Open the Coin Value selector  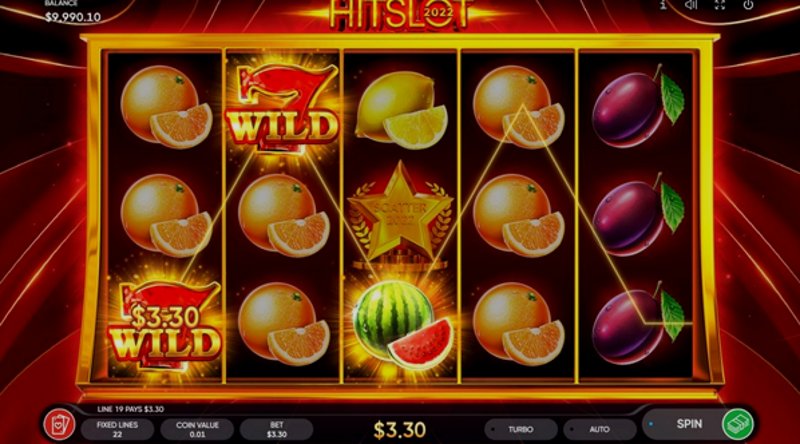pyautogui.click(x=197, y=429)
